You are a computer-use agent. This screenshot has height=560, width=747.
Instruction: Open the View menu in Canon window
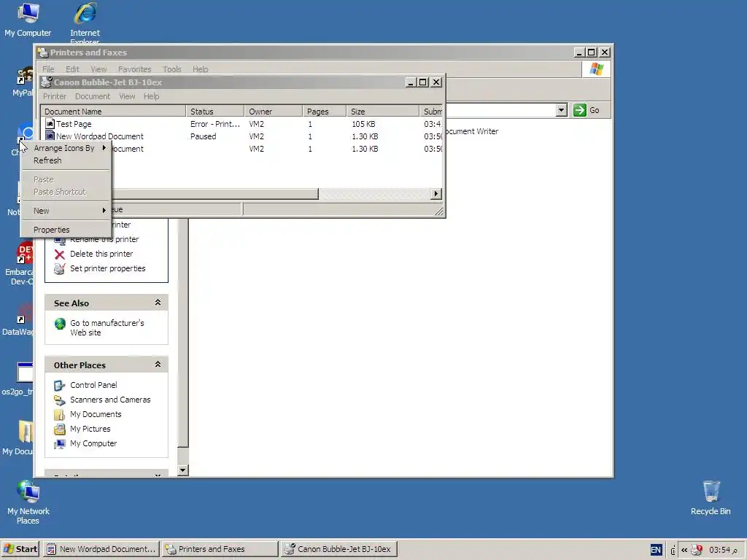(127, 96)
